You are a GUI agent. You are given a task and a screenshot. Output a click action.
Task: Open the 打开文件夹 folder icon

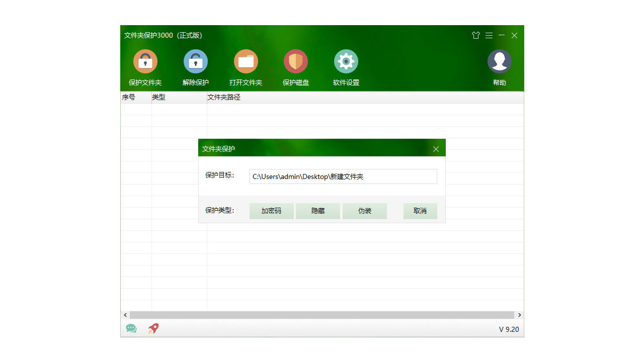(246, 61)
